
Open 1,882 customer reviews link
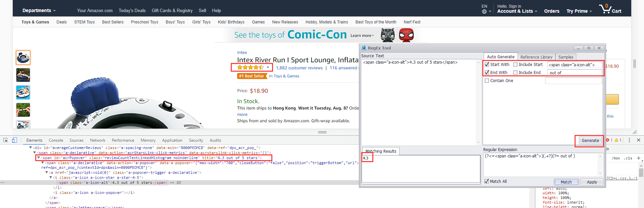(299, 68)
